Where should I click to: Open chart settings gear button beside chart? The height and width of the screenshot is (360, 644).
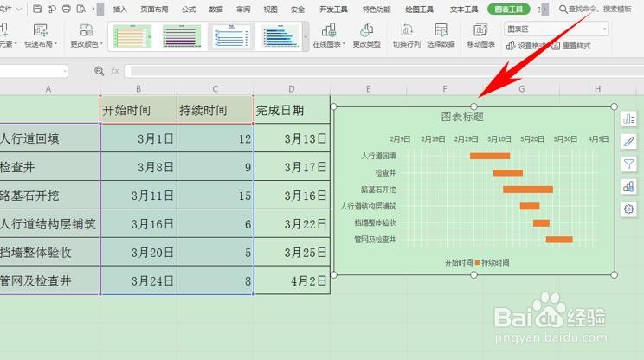click(628, 209)
